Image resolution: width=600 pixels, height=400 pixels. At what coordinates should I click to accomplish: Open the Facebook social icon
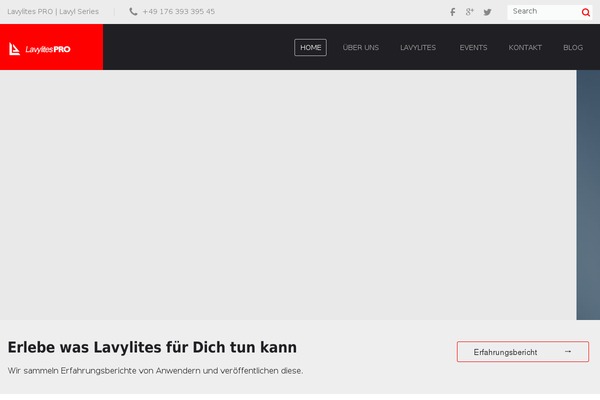(453, 12)
